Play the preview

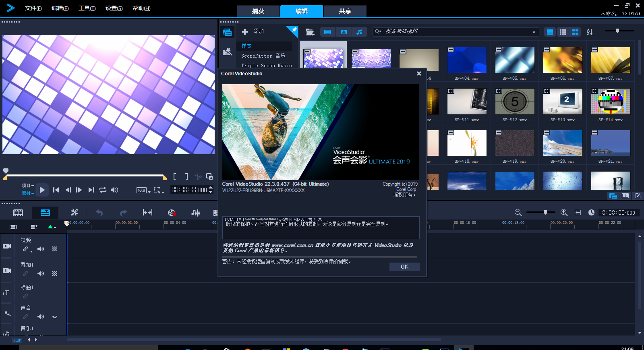42,190
